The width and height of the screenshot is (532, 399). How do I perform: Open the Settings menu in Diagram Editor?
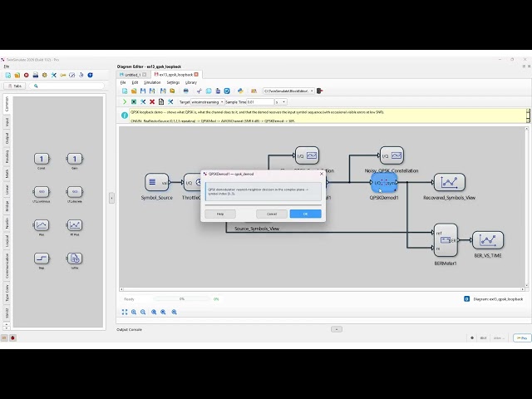pyautogui.click(x=173, y=82)
